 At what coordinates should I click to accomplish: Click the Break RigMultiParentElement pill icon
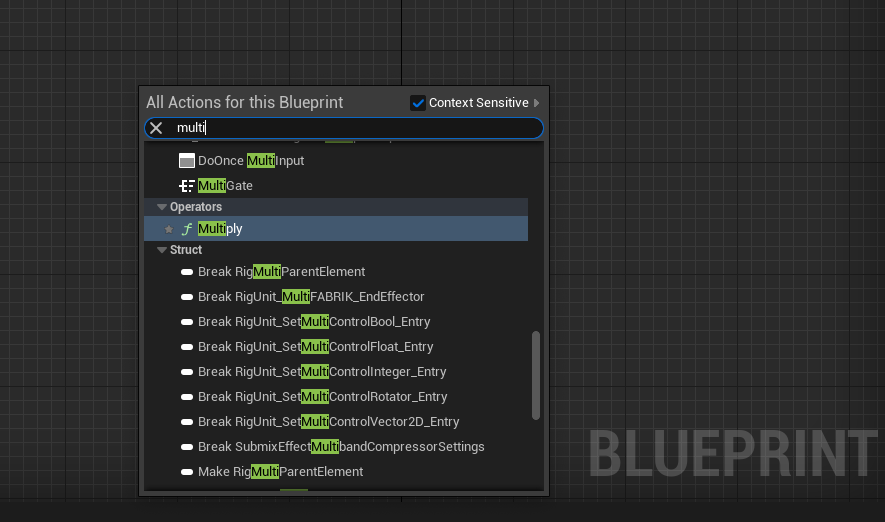pyautogui.click(x=187, y=272)
